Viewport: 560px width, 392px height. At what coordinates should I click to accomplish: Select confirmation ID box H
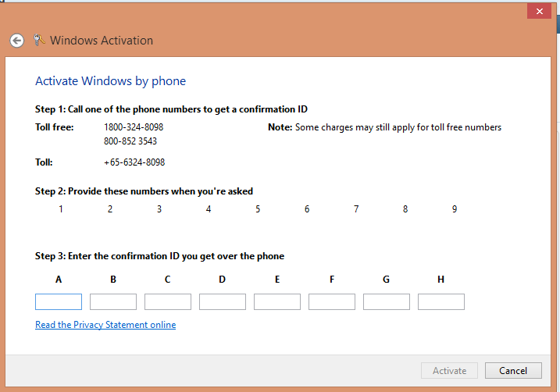[x=441, y=301]
